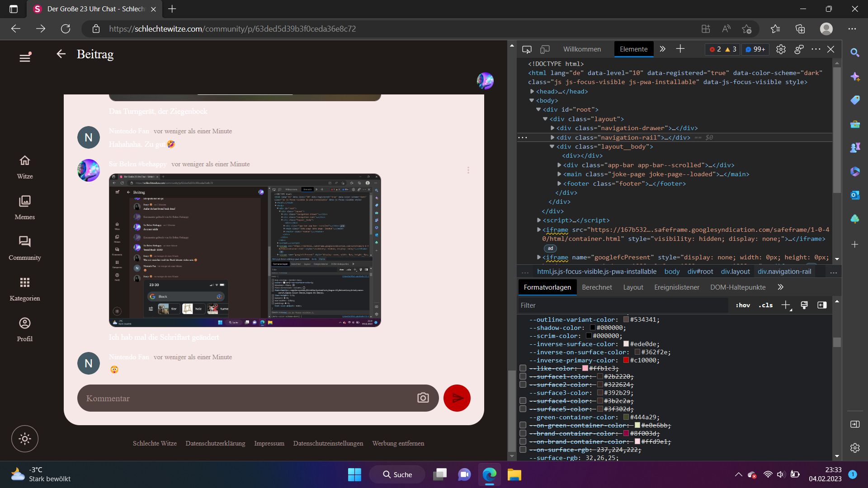Viewport: 868px width, 488px height.
Task: Click the --inverse-primary-color red swatch
Action: click(626, 360)
